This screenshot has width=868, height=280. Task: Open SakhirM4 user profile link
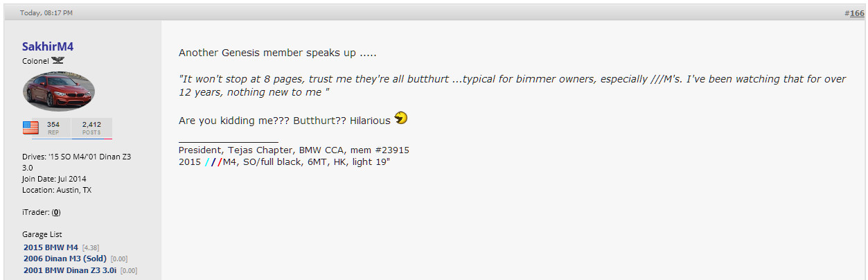pos(48,46)
